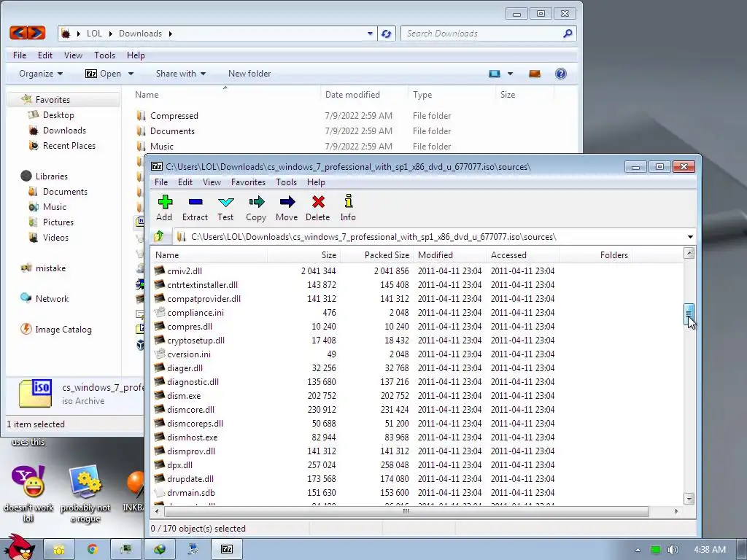Open 'probably not a rogue' desktop icon

[86, 482]
